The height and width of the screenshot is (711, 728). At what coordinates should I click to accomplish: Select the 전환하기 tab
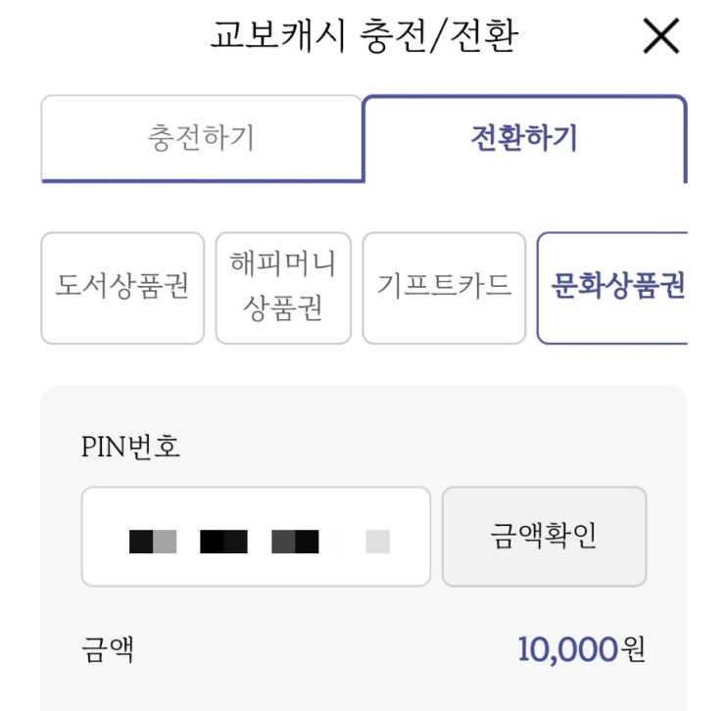pyautogui.click(x=524, y=138)
